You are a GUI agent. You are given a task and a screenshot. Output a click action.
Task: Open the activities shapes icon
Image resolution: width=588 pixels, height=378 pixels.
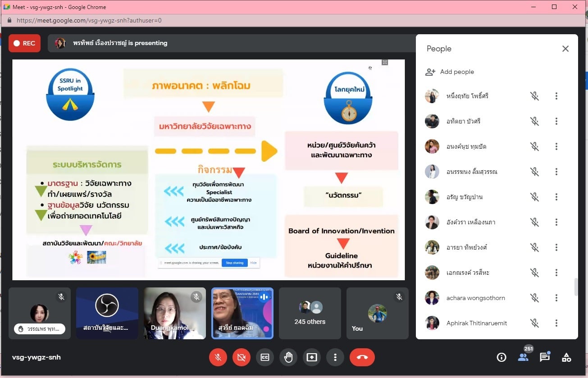point(566,357)
